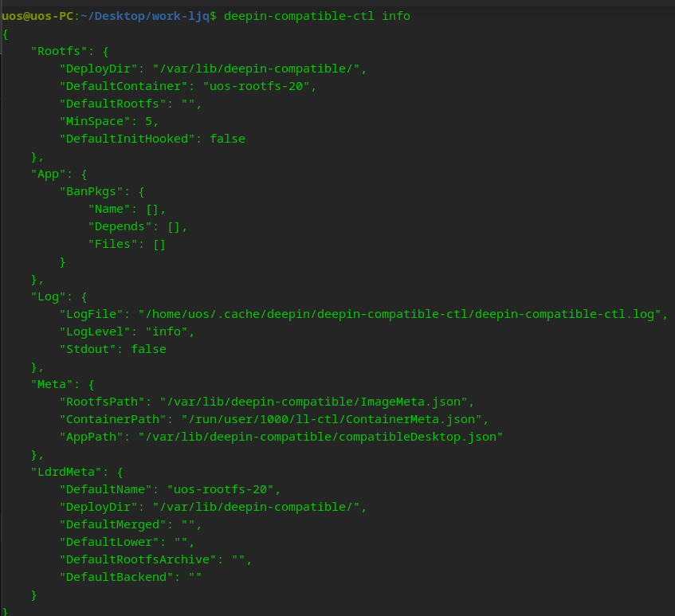Click the "DeployDir" value under Rootfs

click(256, 69)
